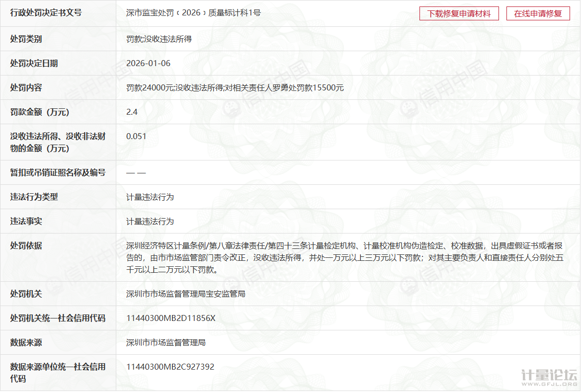Click the data source code 11440300MB2C927392
The width and height of the screenshot is (582, 392).
170,367
